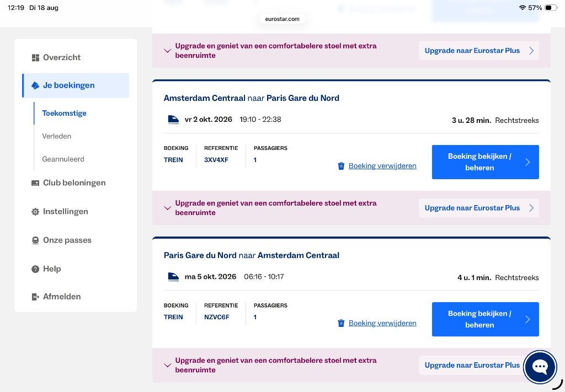Open Club beloningen card icon
This screenshot has width=565, height=392.
(x=35, y=183)
